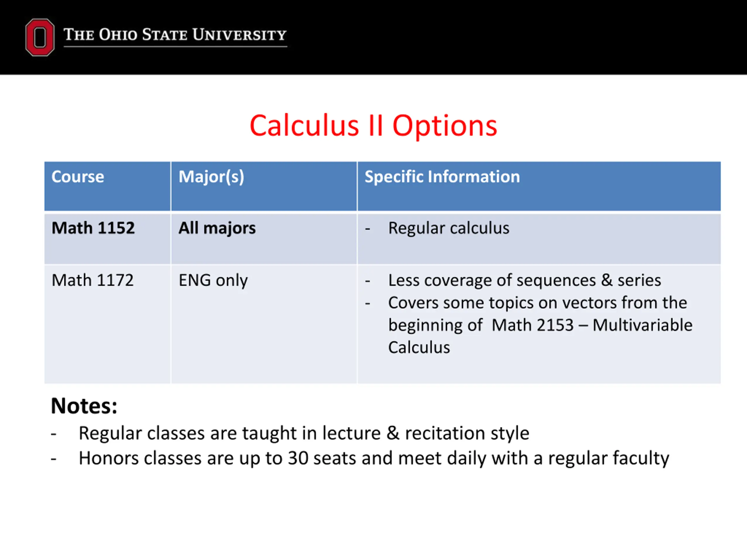
Task: Click the Major(s) column header
Action: point(211,176)
